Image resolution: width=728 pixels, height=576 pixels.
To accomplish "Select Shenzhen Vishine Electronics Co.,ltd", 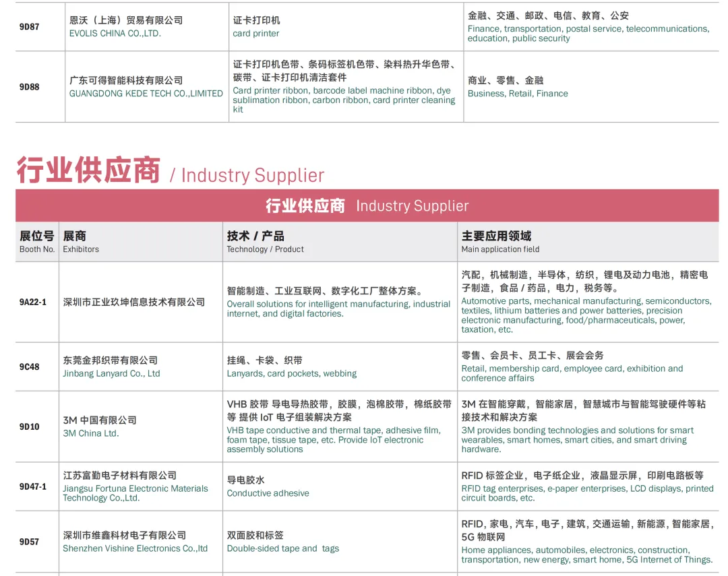I will point(135,548).
